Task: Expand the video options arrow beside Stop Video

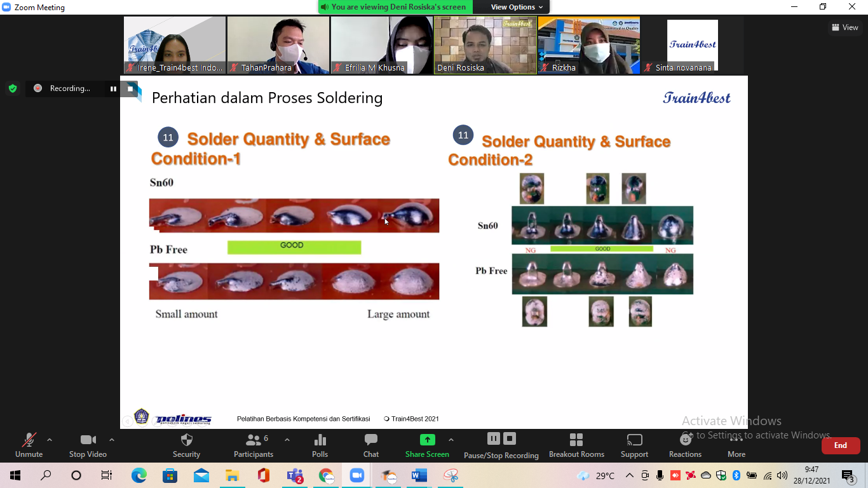Action: (x=112, y=440)
